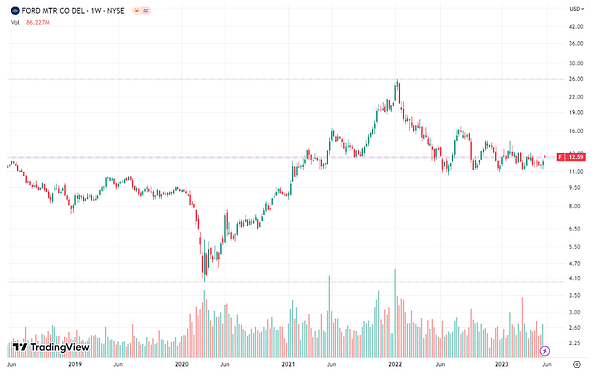Click the 2023 label on time axis
Screen dimensions: 600x379
501,364
